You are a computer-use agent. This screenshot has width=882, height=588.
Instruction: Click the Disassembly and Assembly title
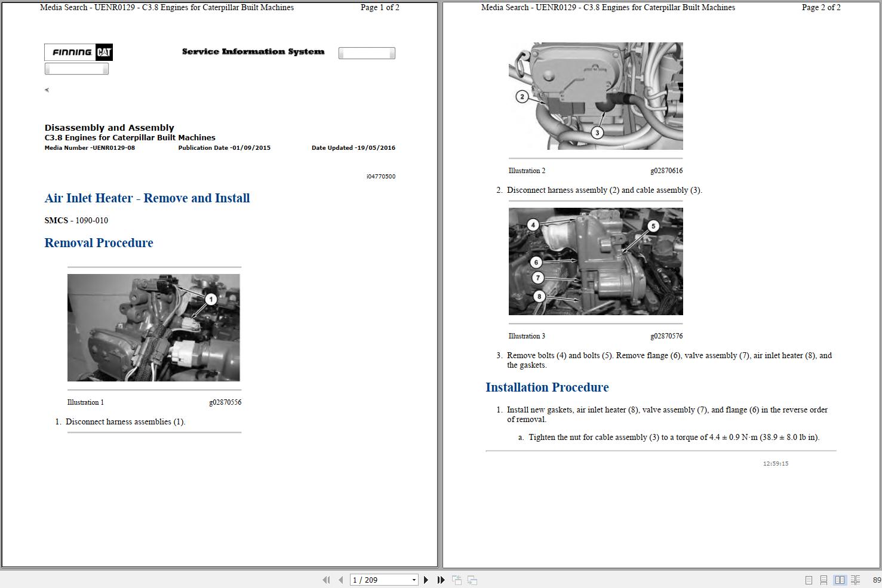click(x=109, y=128)
